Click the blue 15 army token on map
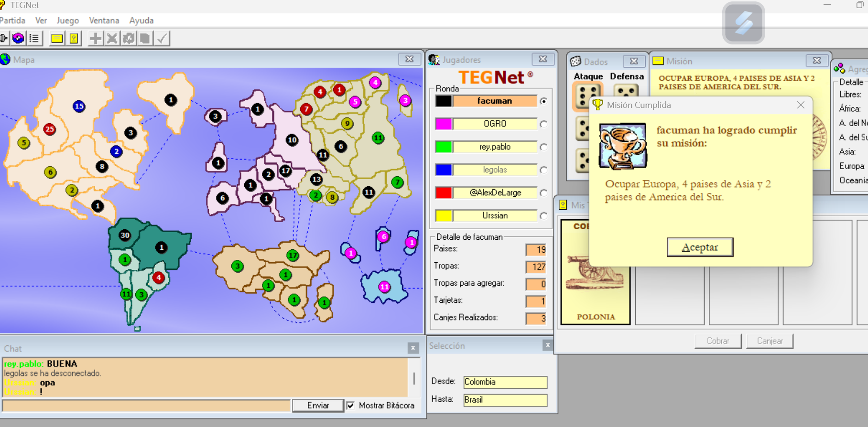868x427 pixels. 79,106
